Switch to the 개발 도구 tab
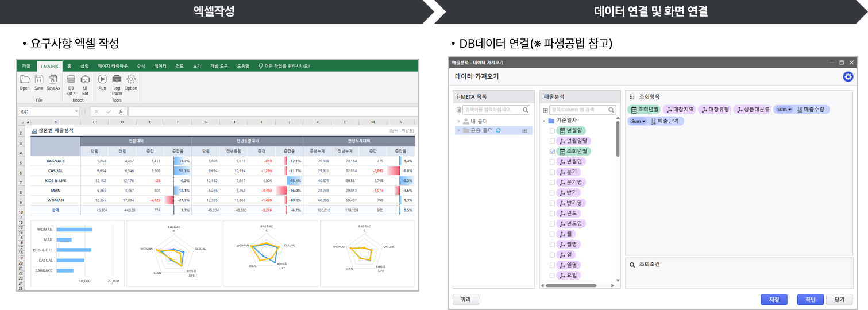This screenshot has height=310, width=868. click(219, 66)
